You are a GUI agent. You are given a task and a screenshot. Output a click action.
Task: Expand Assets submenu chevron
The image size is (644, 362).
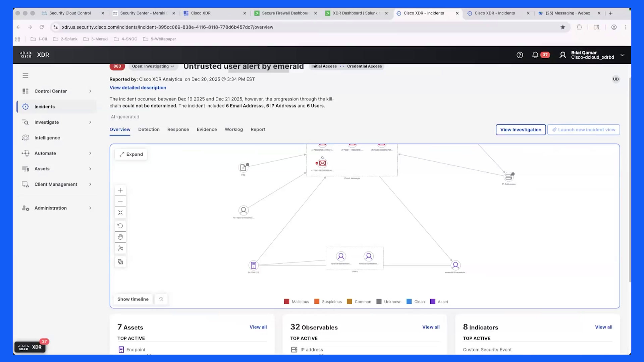click(x=90, y=169)
